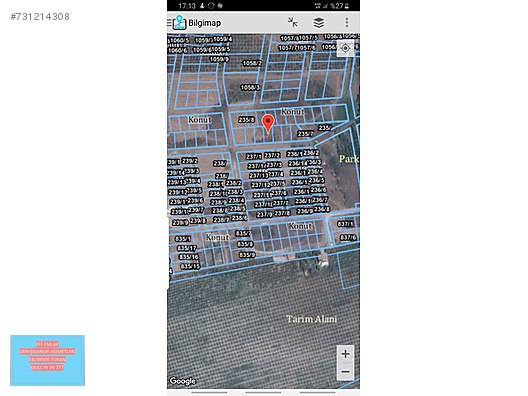Zoom out with the minus button
528x396 pixels.
click(x=345, y=372)
